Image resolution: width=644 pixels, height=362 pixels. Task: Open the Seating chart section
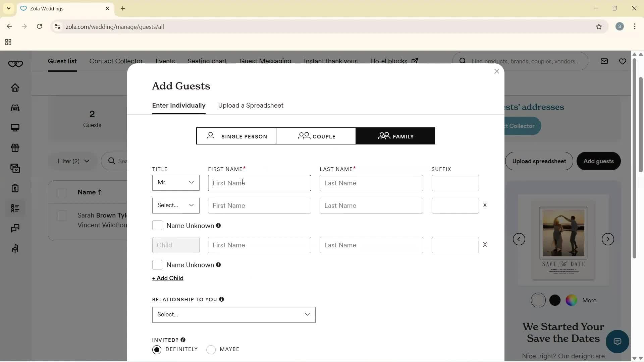tap(207, 61)
